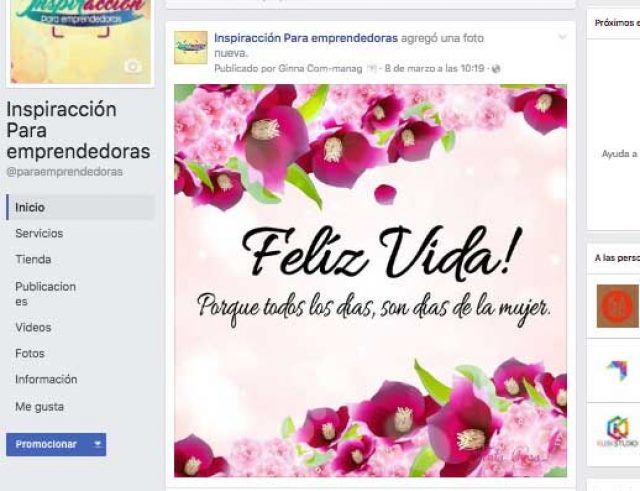Screen dimensions: 640x491
Task: Click the orange round page icon in suggestions
Action: point(617,306)
